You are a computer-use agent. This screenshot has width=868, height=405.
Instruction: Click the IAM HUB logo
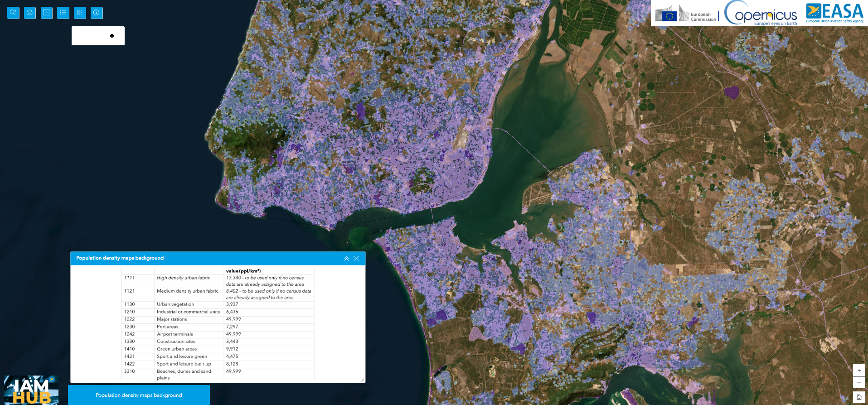point(31,390)
